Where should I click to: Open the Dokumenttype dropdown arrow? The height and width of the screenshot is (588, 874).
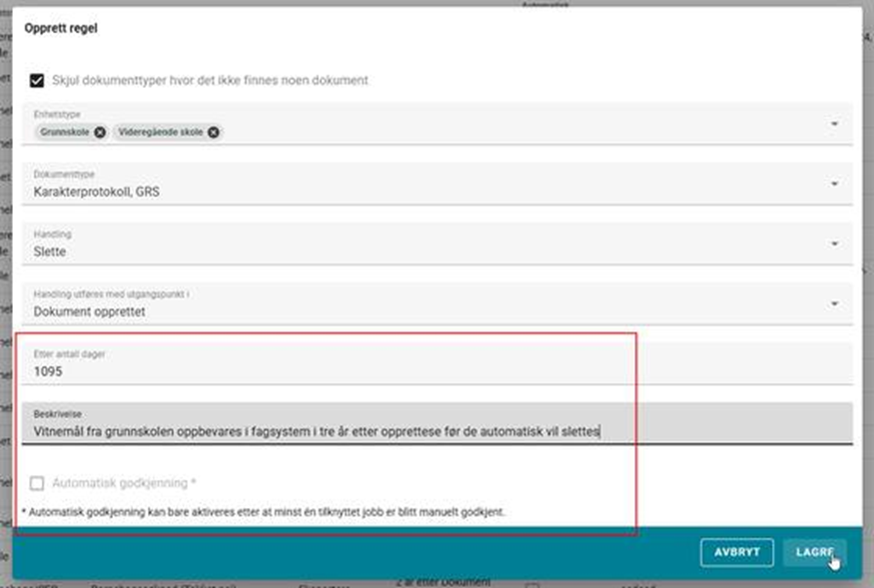point(834,184)
